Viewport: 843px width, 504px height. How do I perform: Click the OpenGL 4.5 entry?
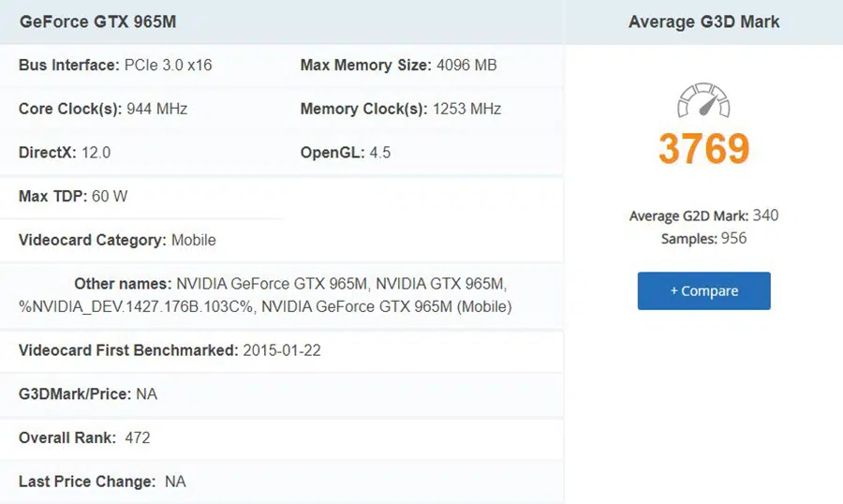[x=346, y=153]
